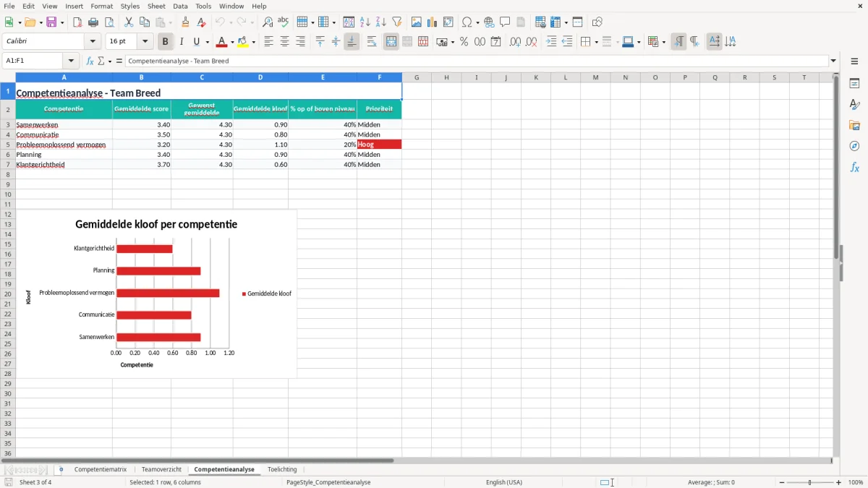The width and height of the screenshot is (868, 488).
Task: Open the Data menu
Action: coord(181,6)
